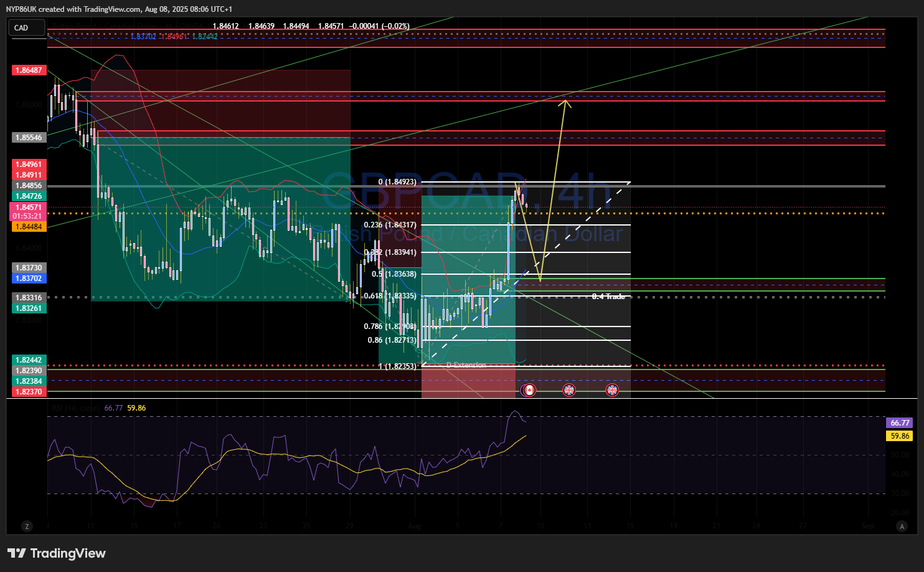
Task: Click the orange 1.84484 price label
Action: click(x=29, y=227)
